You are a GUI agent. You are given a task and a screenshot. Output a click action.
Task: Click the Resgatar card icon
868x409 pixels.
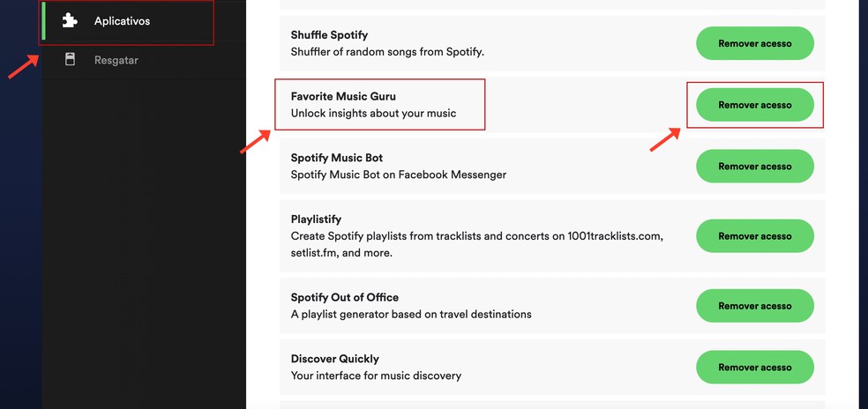[x=70, y=60]
